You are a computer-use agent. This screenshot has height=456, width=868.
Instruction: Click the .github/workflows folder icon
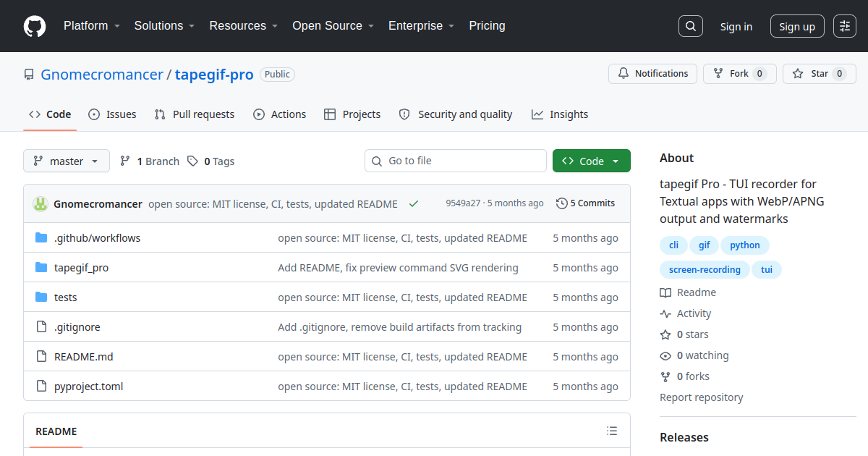click(x=41, y=238)
